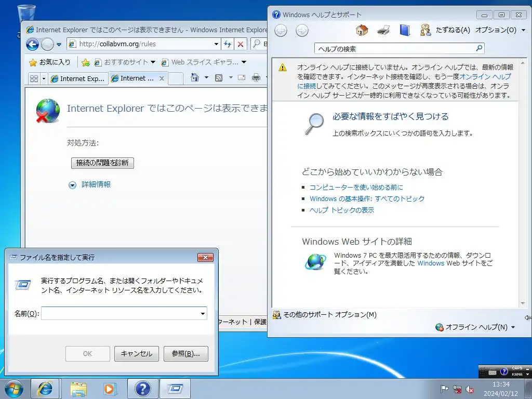532x399 pixels.
Task: Click the help search magnifier button
Action: [x=479, y=48]
